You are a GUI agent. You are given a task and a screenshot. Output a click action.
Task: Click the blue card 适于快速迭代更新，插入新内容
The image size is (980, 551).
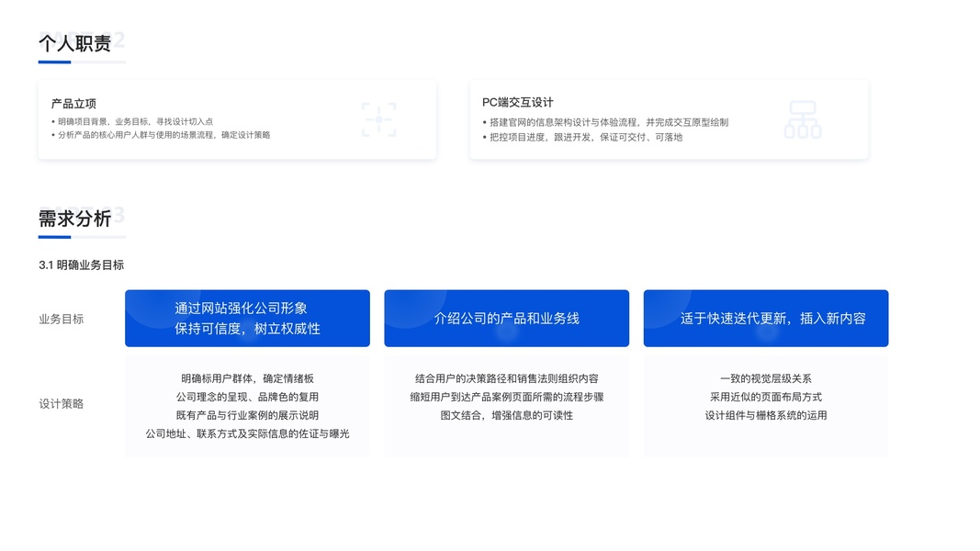click(x=766, y=318)
